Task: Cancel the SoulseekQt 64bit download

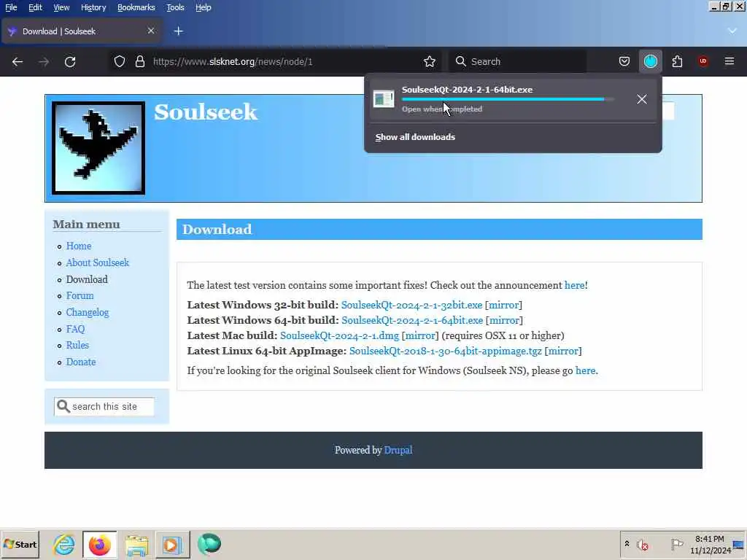Action: (x=642, y=99)
